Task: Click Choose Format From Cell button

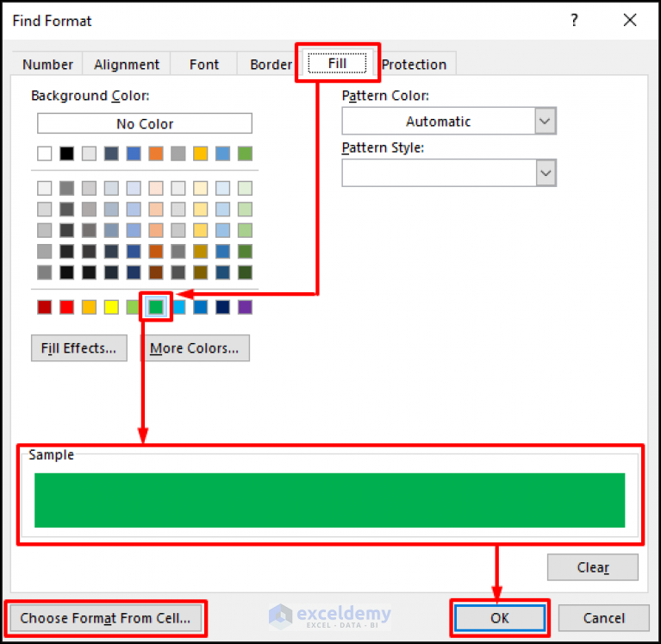Action: click(105, 618)
